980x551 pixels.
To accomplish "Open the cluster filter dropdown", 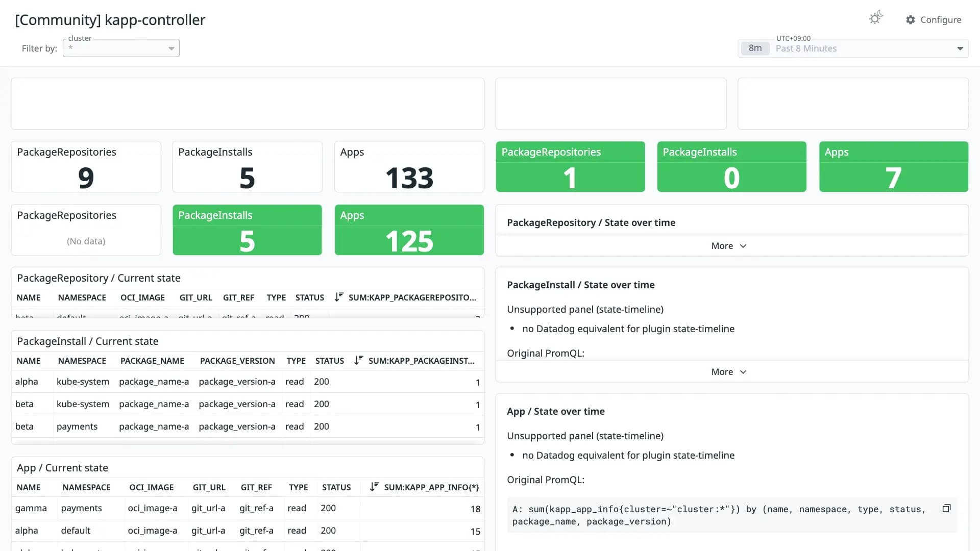I will pyautogui.click(x=121, y=48).
